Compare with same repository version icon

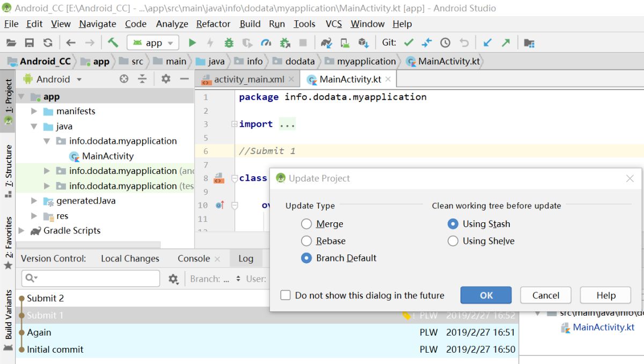click(427, 43)
